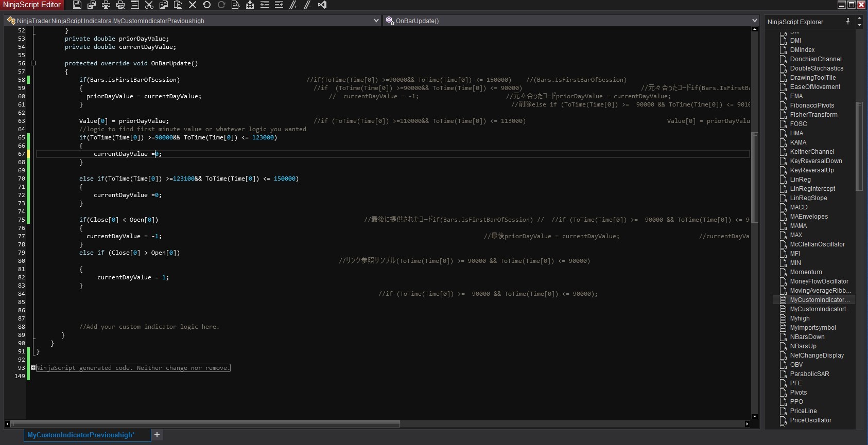This screenshot has height=445, width=868.
Task: Uncomment lines using the uncomment icon
Action: pyautogui.click(x=308, y=5)
